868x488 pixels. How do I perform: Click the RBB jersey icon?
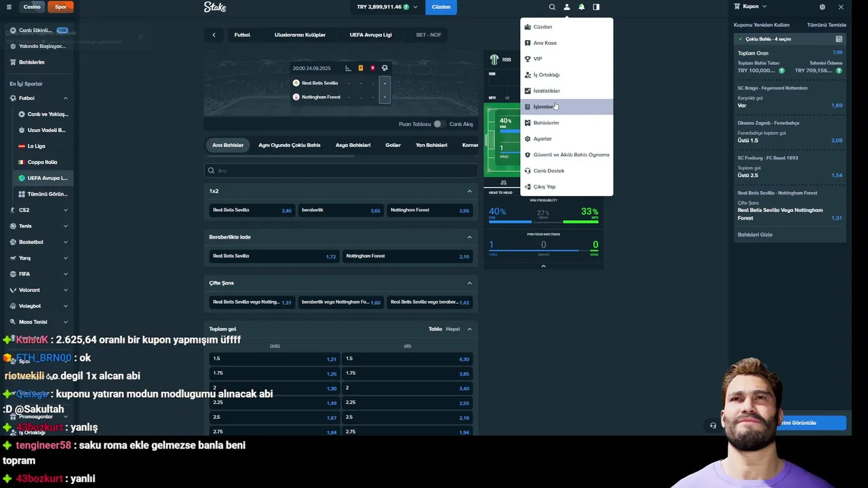[494, 60]
